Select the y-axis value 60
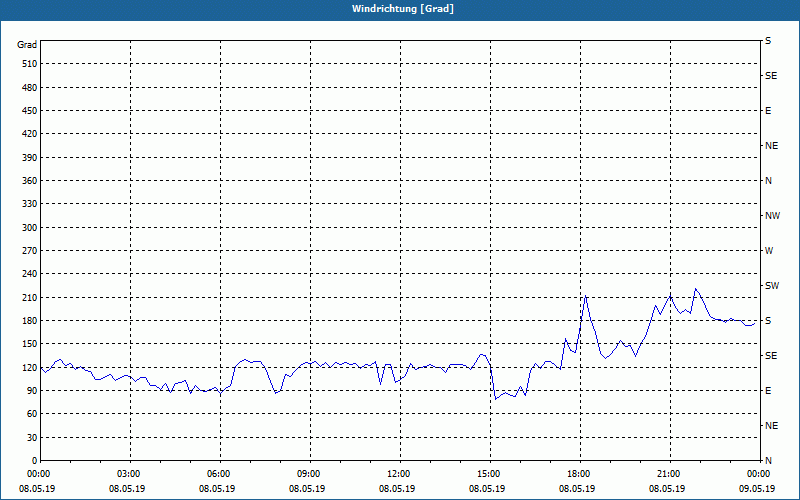800x500 pixels. coord(32,414)
